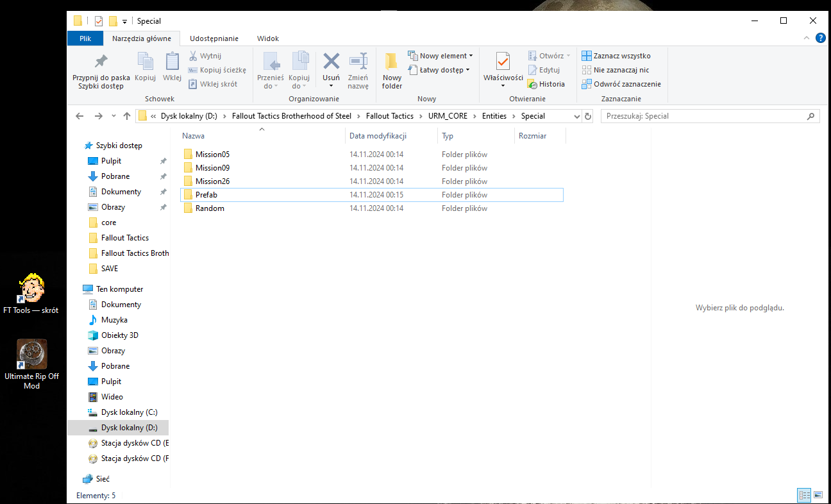Collapse the ribbon with the chevron

click(807, 38)
